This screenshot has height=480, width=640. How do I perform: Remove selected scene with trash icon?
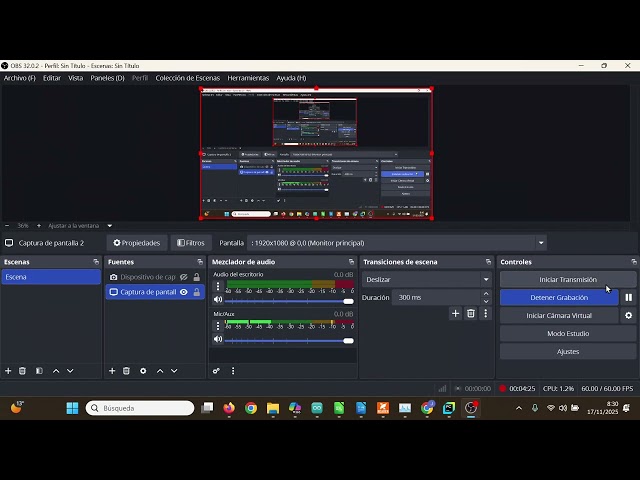(22, 371)
